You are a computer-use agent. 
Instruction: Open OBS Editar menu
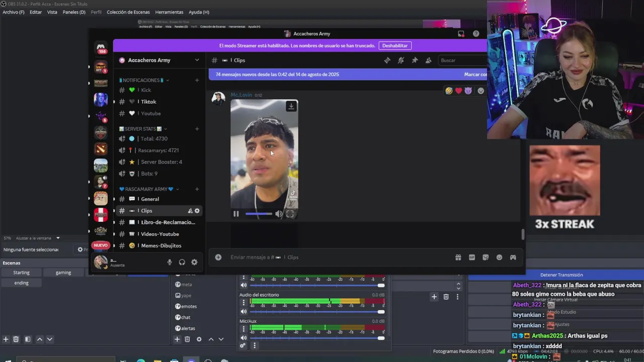[36, 12]
